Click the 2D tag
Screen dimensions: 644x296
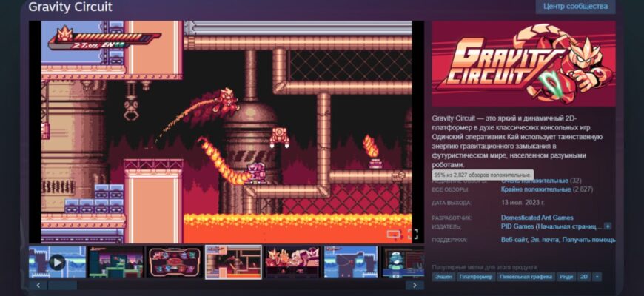click(583, 277)
